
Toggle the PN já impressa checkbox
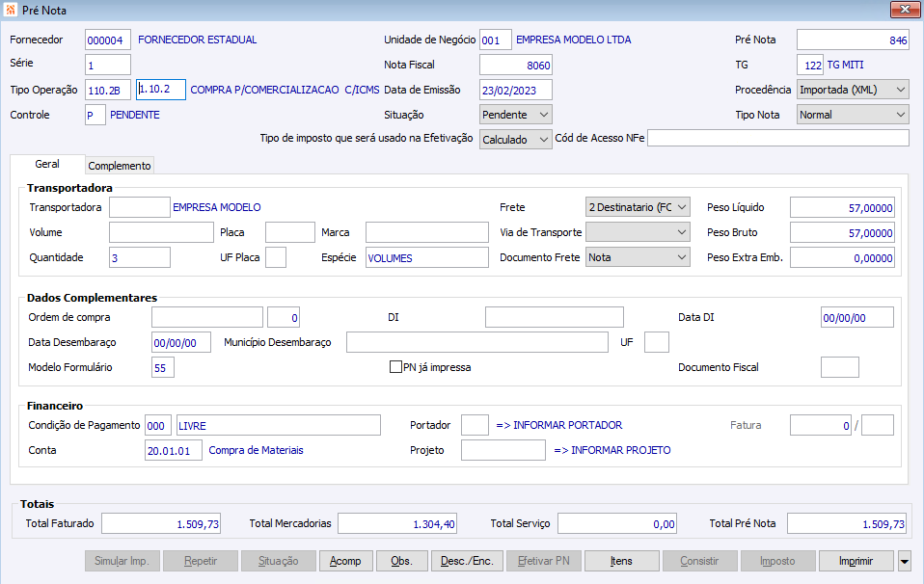395,367
